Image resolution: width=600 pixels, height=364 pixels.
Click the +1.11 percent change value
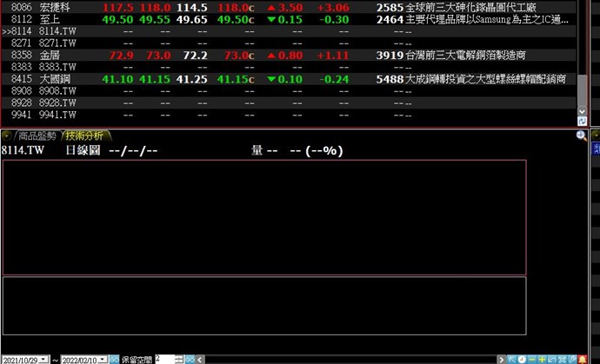tap(333, 55)
